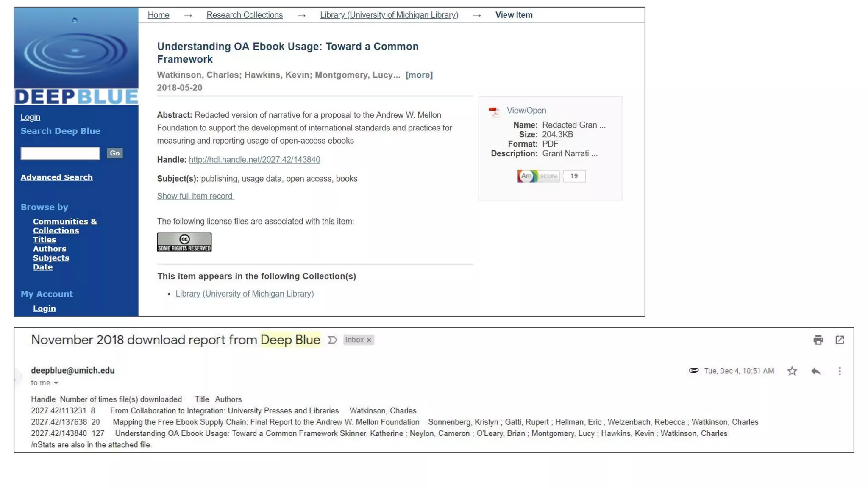Image resolution: width=868 pixels, height=488 pixels.
Task: Open Show full item record link
Action: (x=195, y=196)
